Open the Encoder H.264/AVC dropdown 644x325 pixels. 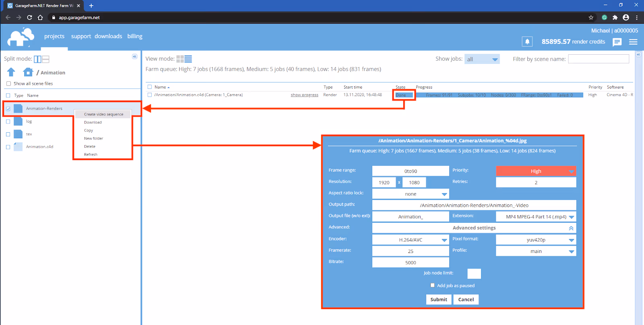(x=411, y=240)
